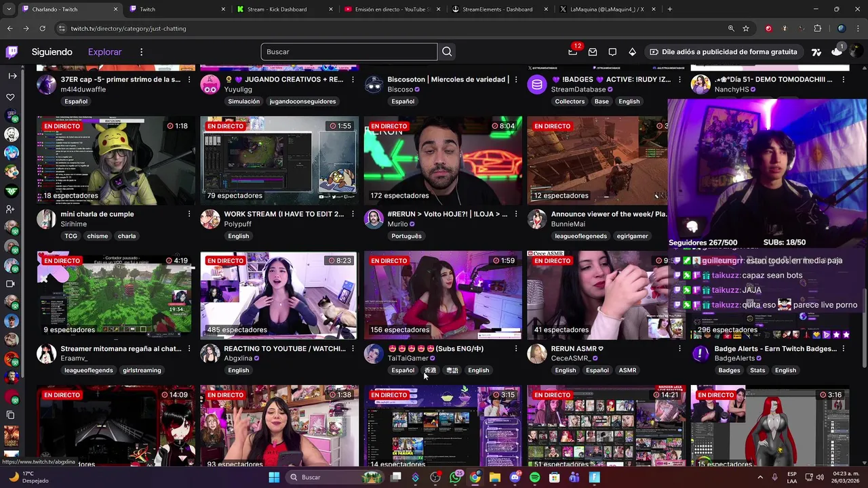Open the whispers chat bubble icon
This screenshot has width=868, height=488.
(x=612, y=52)
